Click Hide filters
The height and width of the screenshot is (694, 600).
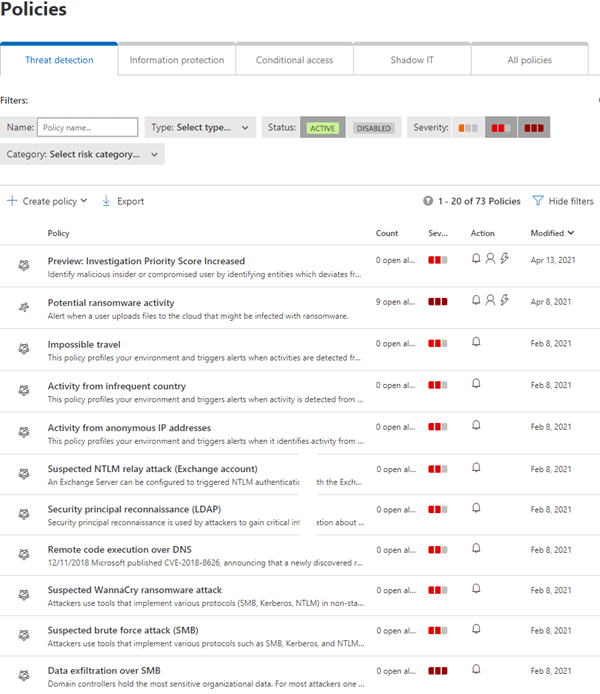pos(571,201)
